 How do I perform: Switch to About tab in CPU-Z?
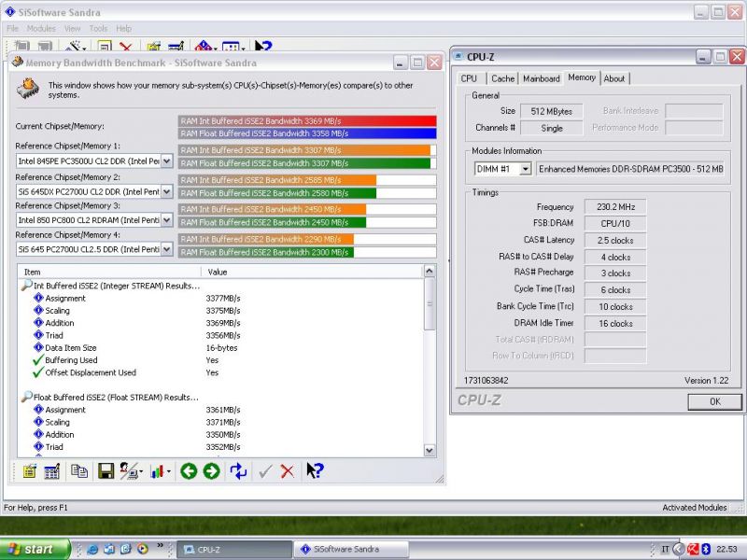(614, 78)
